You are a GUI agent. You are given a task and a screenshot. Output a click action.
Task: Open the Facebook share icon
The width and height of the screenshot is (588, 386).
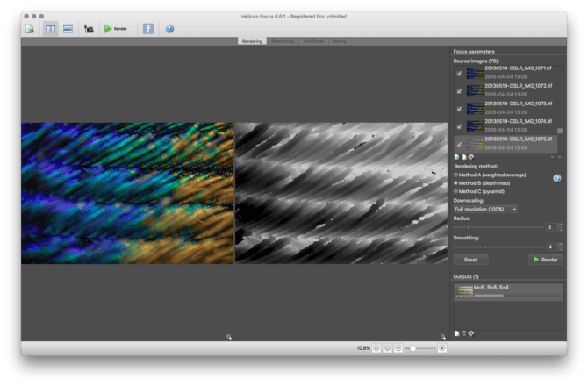[148, 29]
